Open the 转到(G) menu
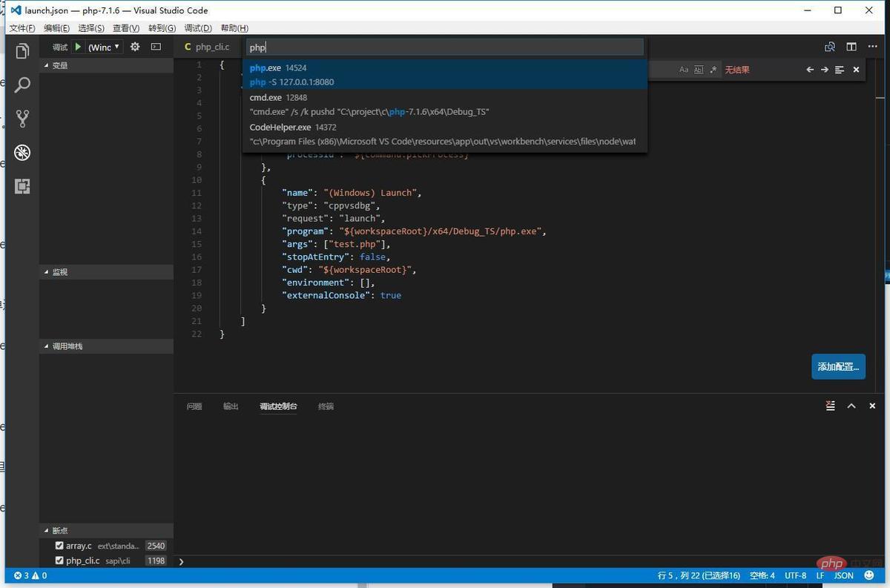This screenshot has width=890, height=588. (x=162, y=28)
